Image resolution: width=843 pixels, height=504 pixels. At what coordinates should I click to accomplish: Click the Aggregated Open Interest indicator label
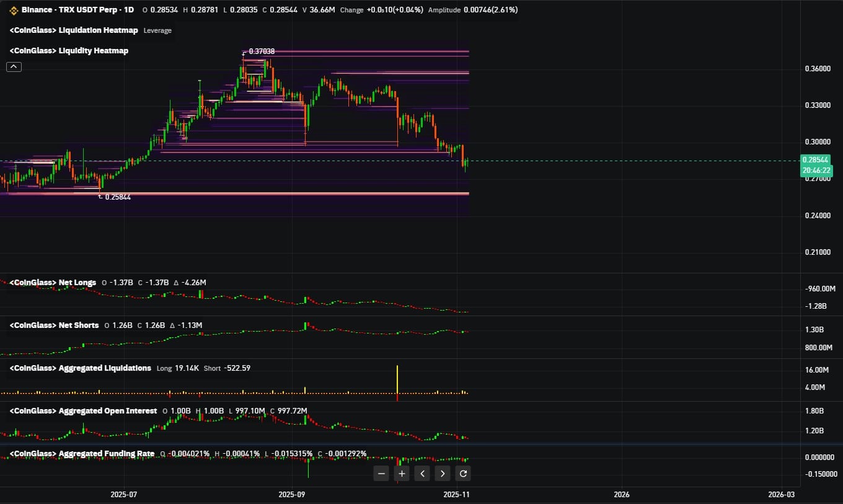coord(83,411)
